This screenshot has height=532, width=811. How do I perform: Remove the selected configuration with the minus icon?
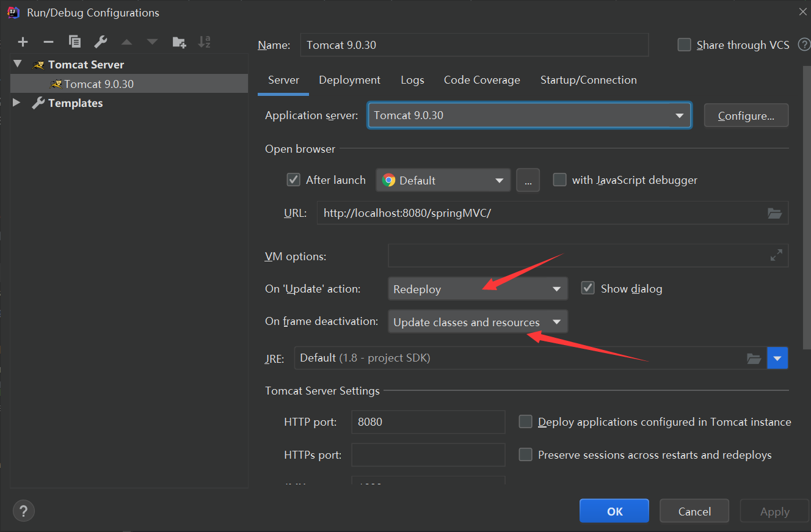tap(48, 42)
